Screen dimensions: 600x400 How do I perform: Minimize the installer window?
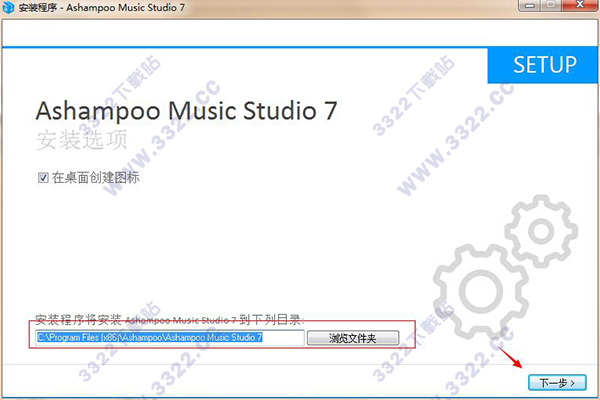(x=530, y=5)
